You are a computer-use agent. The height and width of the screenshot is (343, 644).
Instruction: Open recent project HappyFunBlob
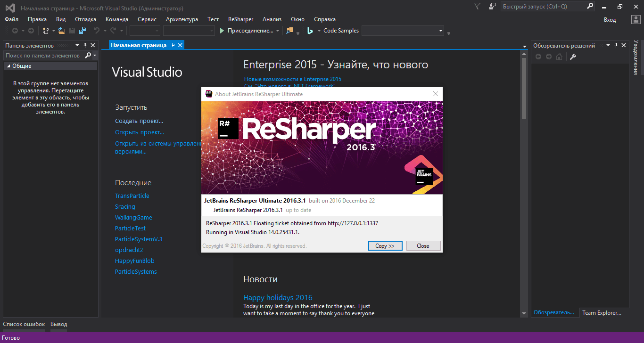point(135,261)
